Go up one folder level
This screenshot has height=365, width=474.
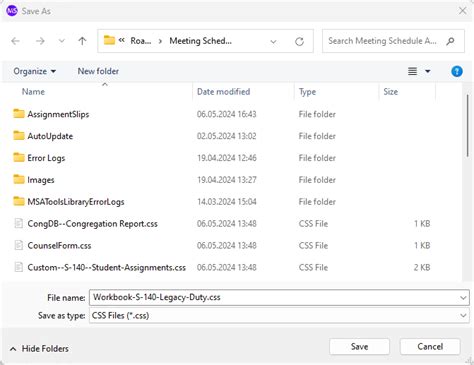click(82, 41)
